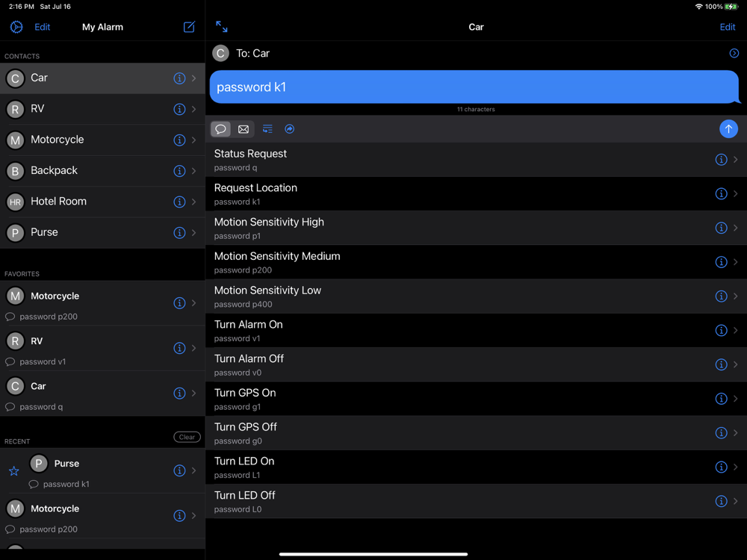Open recent Motorcycle password p200 entry
This screenshot has height=560, width=747.
pyautogui.click(x=102, y=516)
